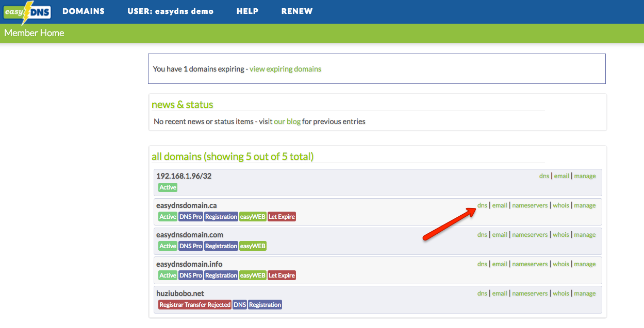Screen dimensions: 644x328
Task: Click the news & status heading
Action: click(183, 105)
